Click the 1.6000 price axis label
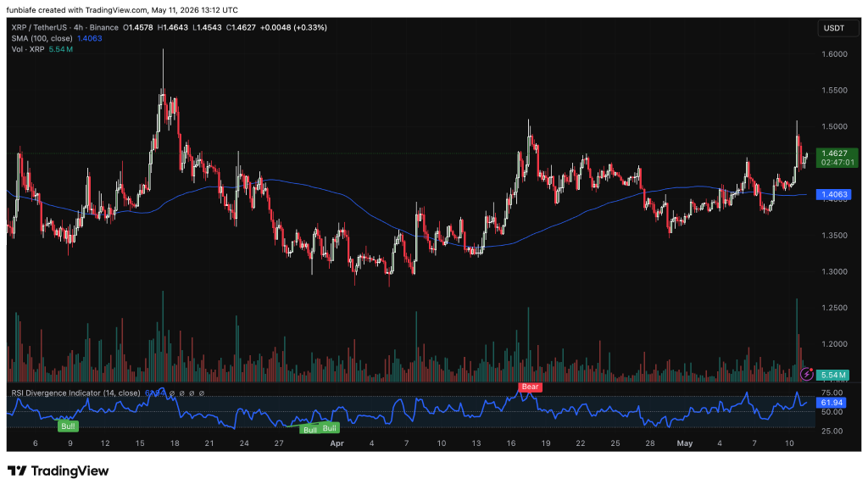Image resolution: width=868 pixels, height=490 pixels. 834,54
